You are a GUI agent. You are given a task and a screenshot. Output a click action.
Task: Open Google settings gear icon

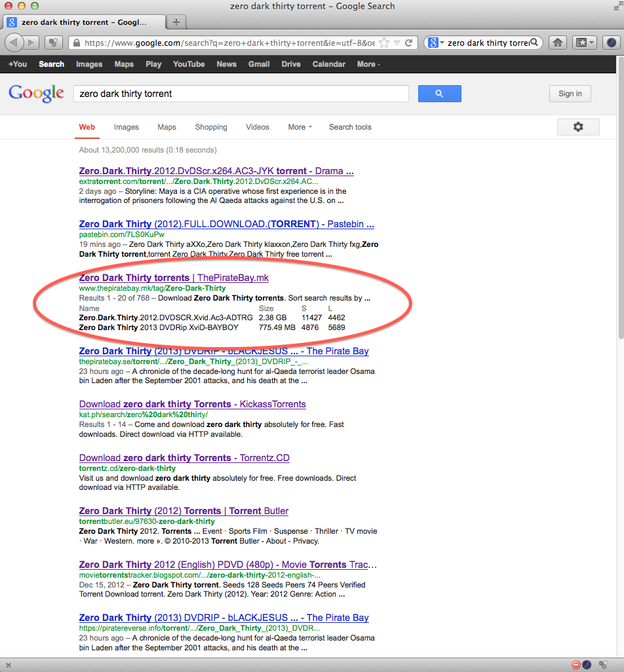tap(577, 127)
